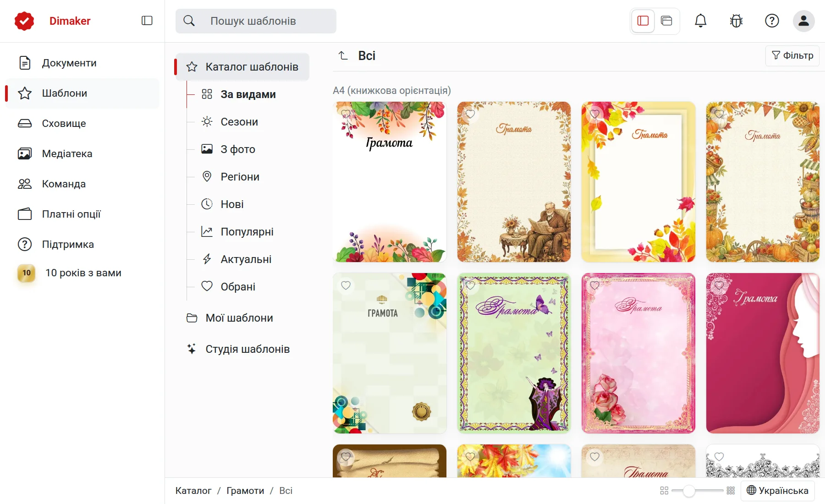Click Грамоти breadcrumb link
The height and width of the screenshot is (504, 825).
pos(245,491)
